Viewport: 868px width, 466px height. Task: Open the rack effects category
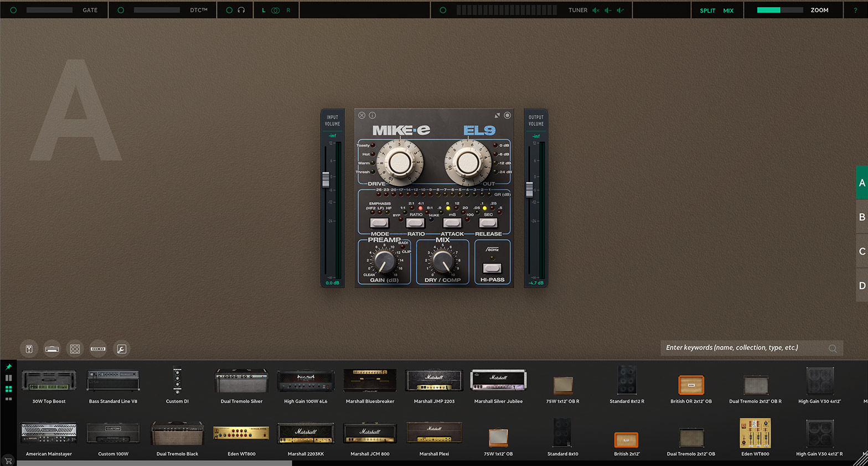[98, 349]
